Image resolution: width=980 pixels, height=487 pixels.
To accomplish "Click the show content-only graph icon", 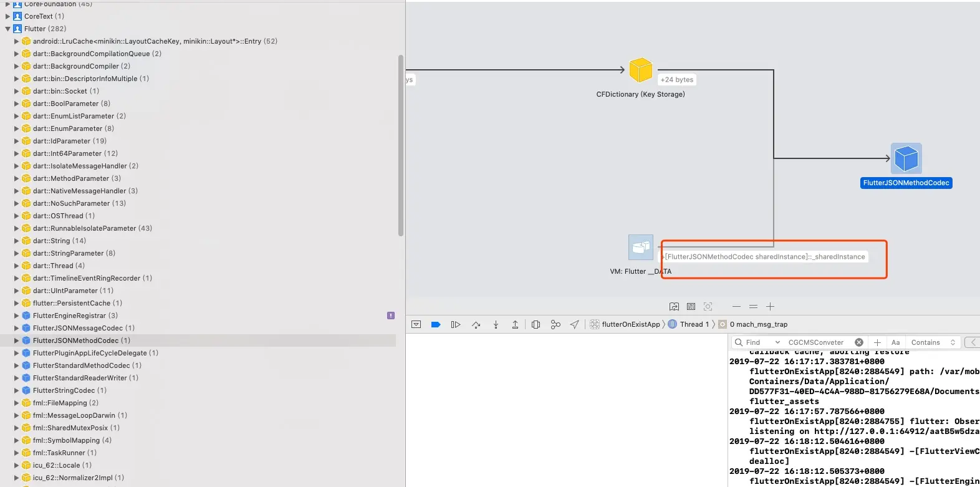I will pyautogui.click(x=691, y=306).
